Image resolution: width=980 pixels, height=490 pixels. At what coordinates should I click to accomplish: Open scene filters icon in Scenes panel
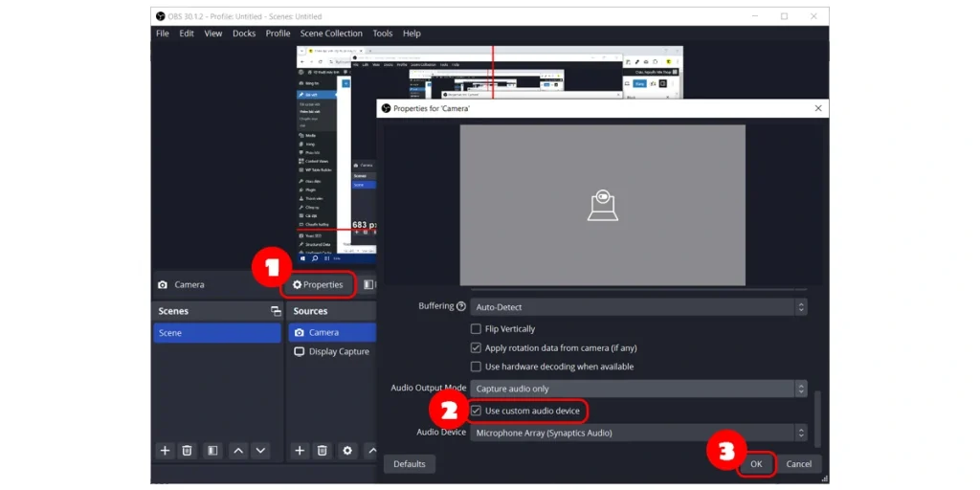coord(212,451)
